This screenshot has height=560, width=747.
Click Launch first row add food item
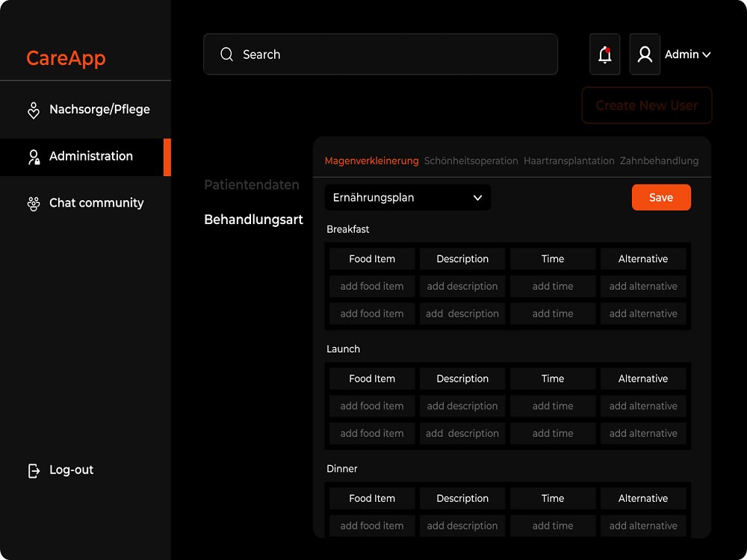372,406
